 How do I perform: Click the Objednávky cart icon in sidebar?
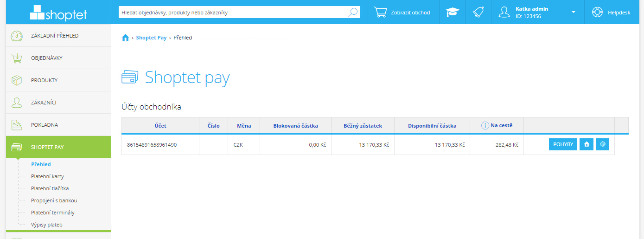point(17,58)
